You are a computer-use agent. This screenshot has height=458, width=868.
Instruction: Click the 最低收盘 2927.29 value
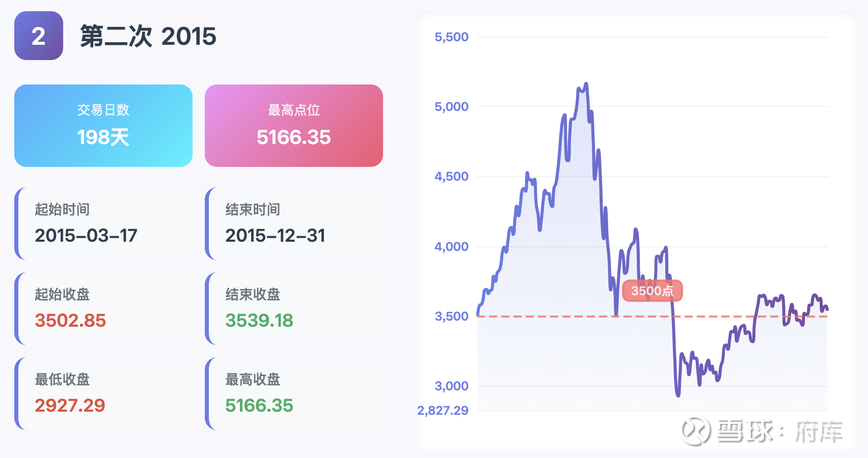coord(70,406)
